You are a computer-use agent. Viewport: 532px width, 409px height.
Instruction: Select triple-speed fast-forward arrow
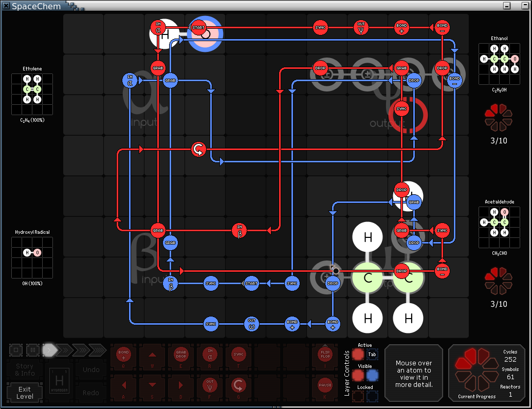81,350
